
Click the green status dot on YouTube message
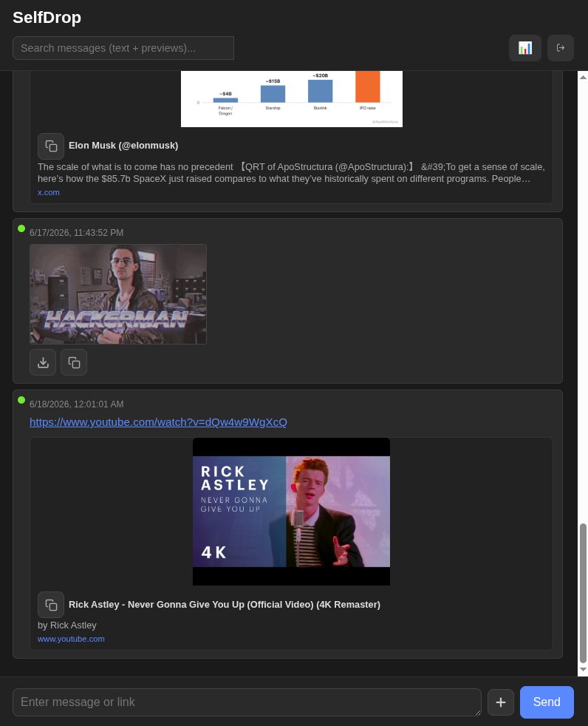point(21,400)
